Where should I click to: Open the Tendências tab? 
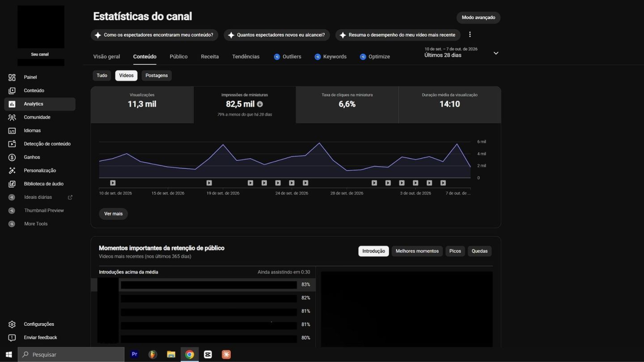(x=246, y=57)
